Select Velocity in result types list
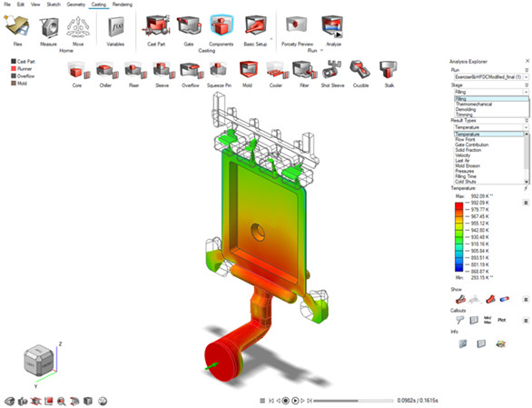The width and height of the screenshot is (532, 408). (462, 155)
